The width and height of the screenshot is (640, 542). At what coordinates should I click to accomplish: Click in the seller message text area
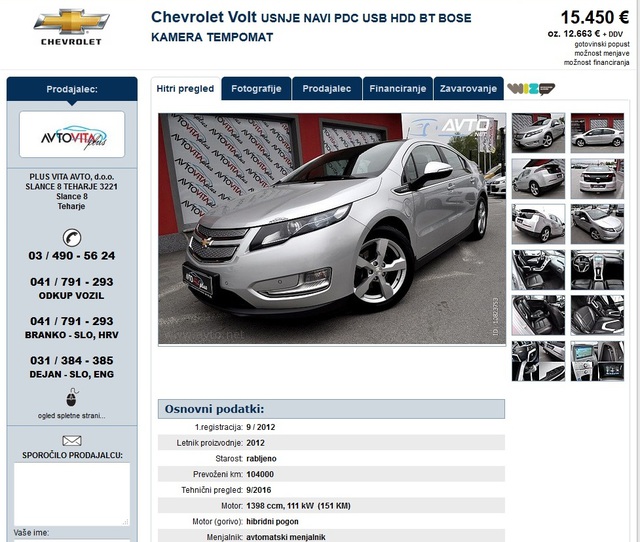(x=72, y=494)
